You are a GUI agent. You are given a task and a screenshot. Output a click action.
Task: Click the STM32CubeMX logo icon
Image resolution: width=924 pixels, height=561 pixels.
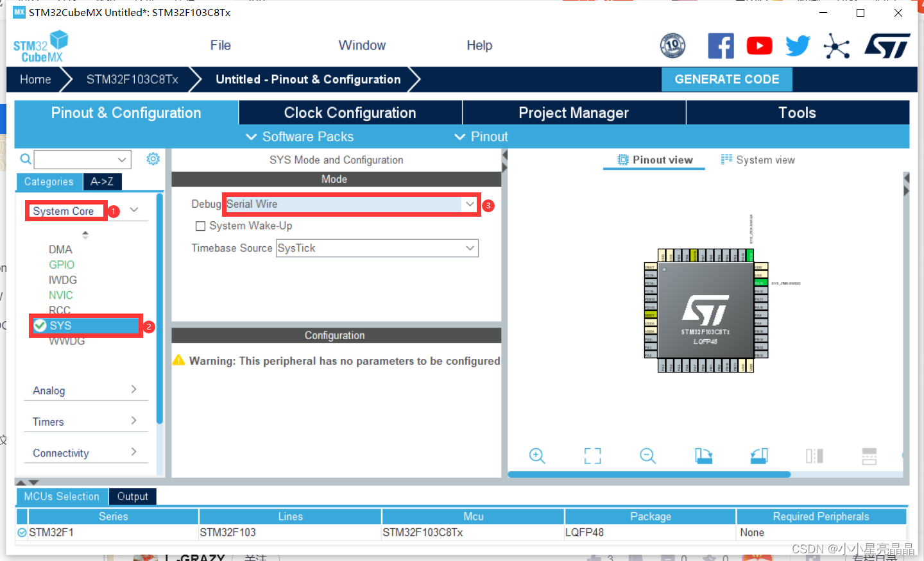pos(40,47)
